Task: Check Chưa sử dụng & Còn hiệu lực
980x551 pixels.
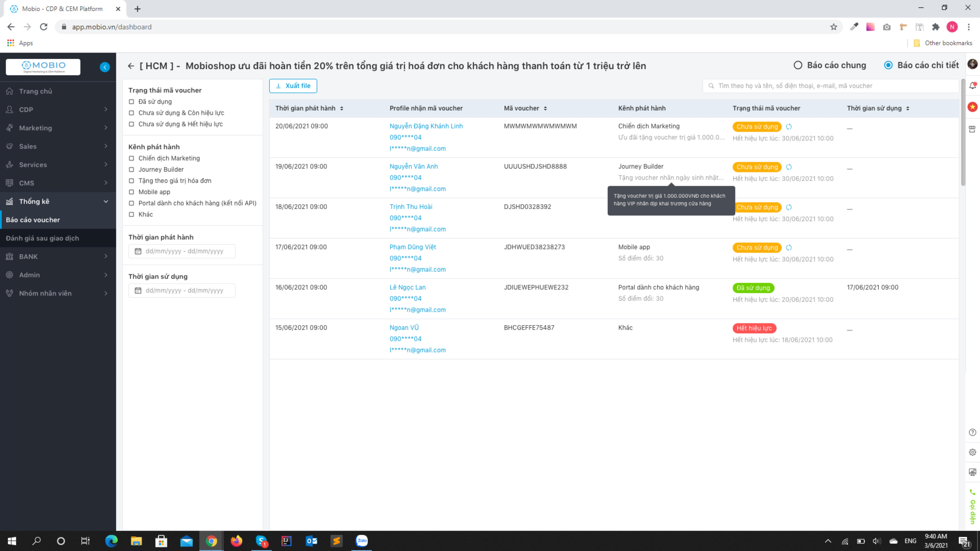Action: pos(131,113)
